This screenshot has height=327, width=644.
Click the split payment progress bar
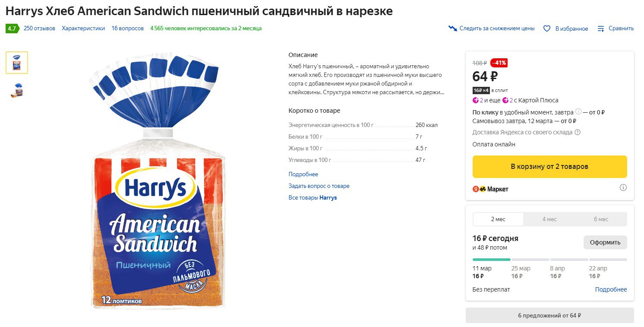pos(549,260)
